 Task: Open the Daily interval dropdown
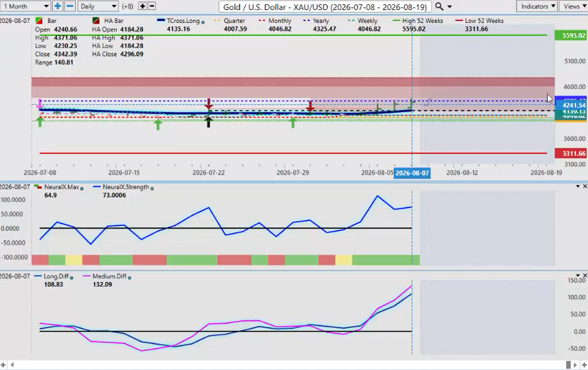click(98, 6)
